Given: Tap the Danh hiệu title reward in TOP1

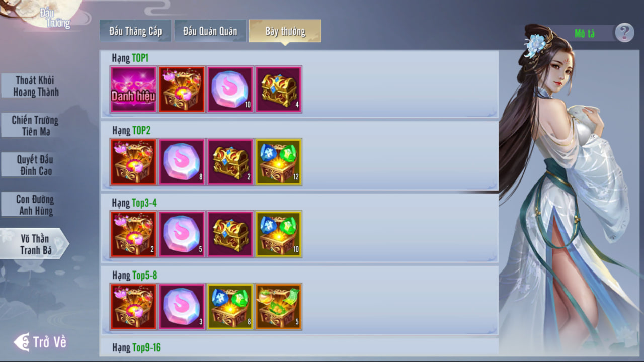Looking at the screenshot, I should tap(133, 89).
